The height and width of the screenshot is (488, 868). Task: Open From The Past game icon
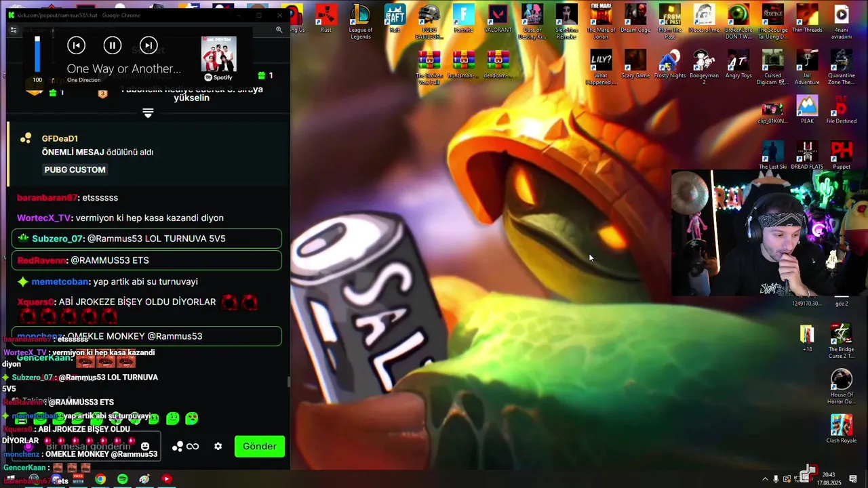click(x=670, y=21)
